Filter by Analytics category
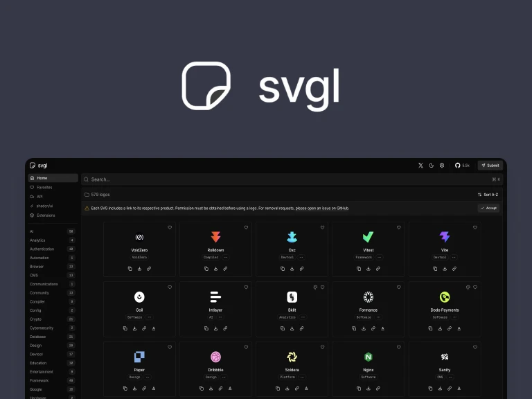532x399 pixels. tap(52, 240)
